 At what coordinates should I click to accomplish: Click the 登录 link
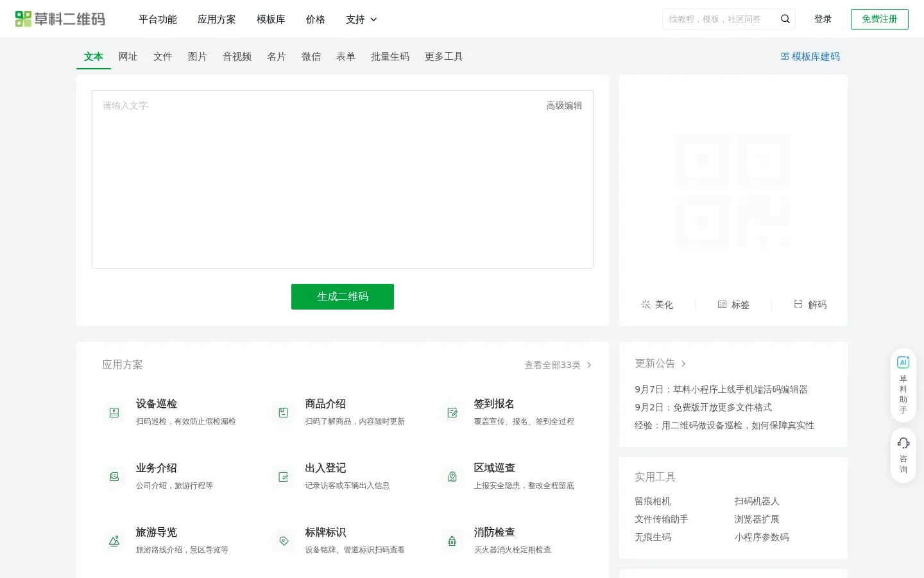823,19
